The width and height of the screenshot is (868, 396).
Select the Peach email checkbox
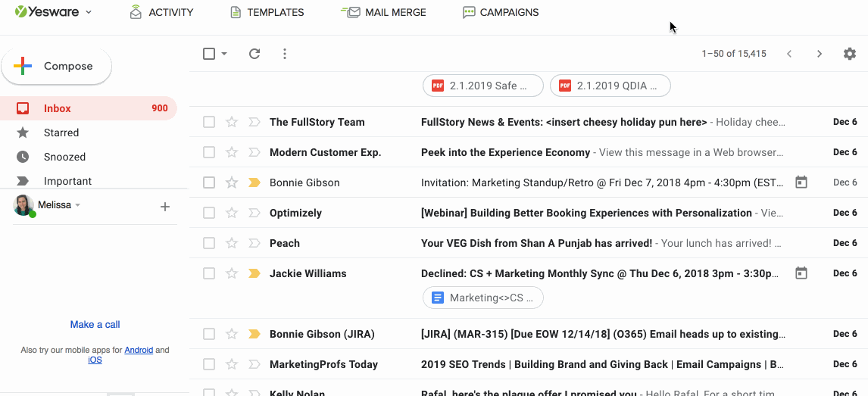(x=209, y=243)
